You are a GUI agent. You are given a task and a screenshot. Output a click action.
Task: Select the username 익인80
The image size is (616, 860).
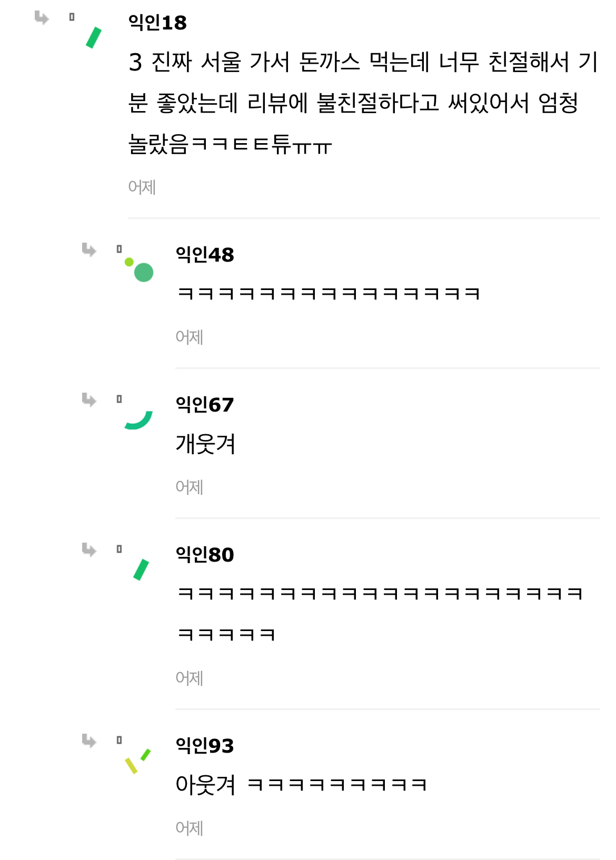205,555
